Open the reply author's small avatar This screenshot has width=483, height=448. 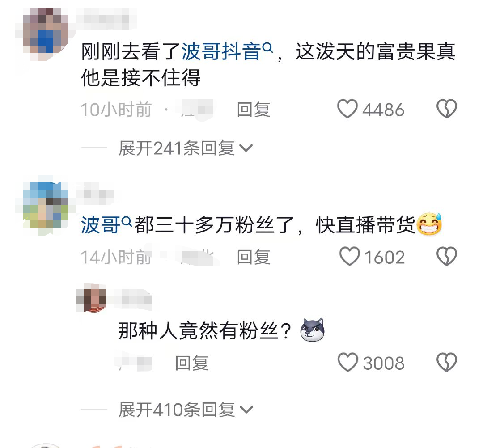(92, 298)
